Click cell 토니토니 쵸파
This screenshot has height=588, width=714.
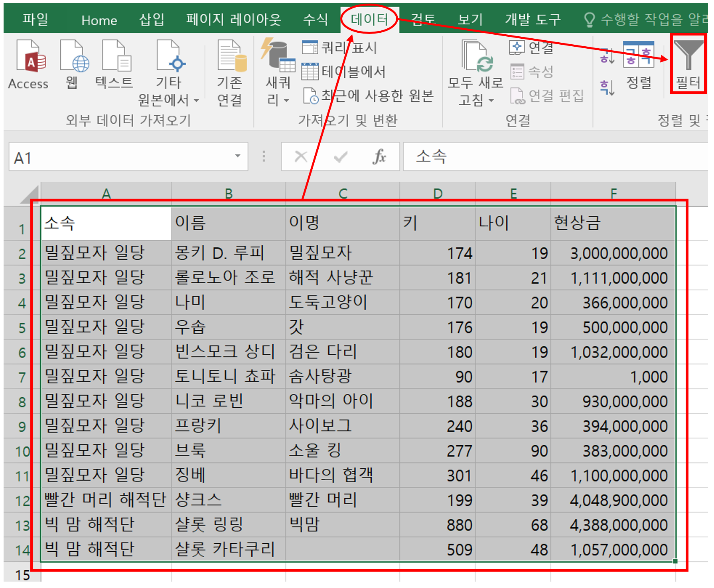229,377
